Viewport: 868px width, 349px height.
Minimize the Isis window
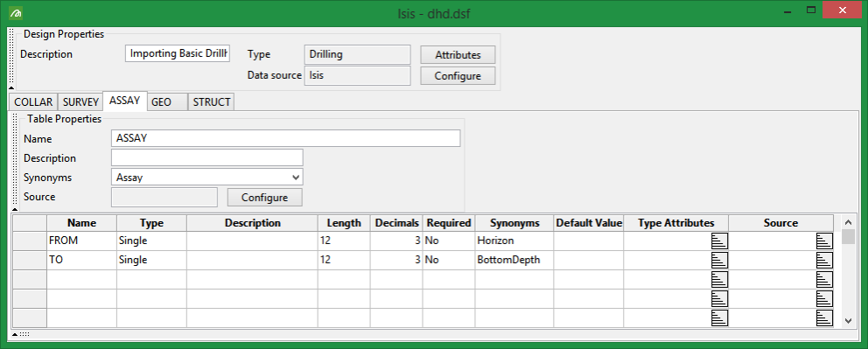point(788,10)
